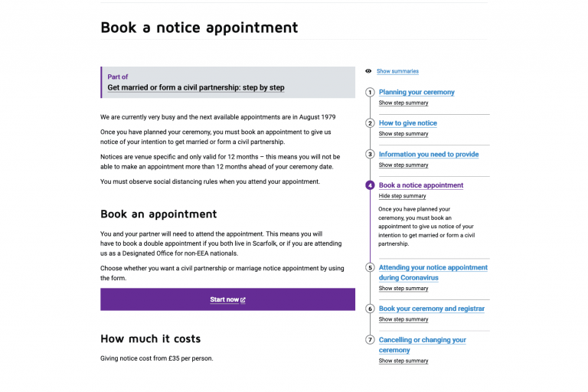Expand summary under Information you need to provide
Viewport: 588px width, 392px height.
pos(403,165)
